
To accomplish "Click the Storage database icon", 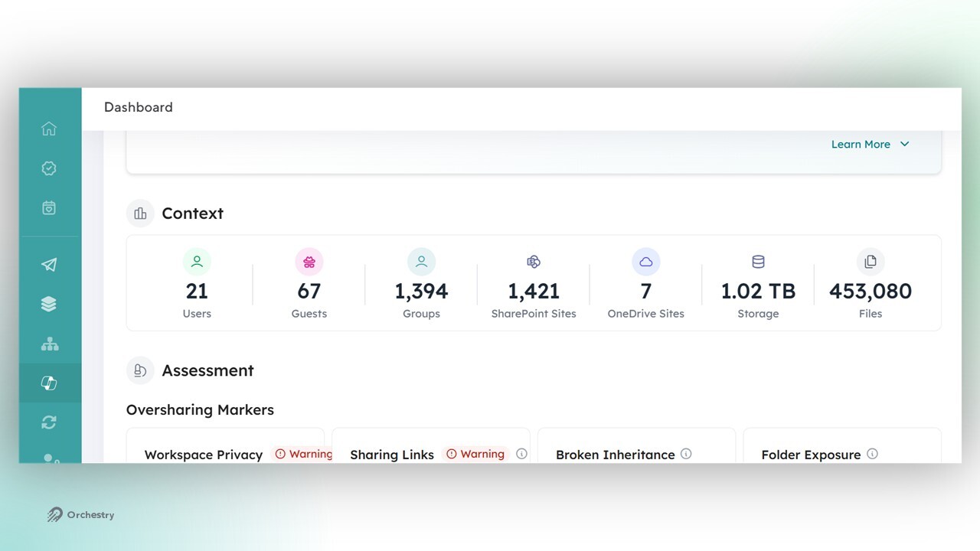I will (x=758, y=262).
